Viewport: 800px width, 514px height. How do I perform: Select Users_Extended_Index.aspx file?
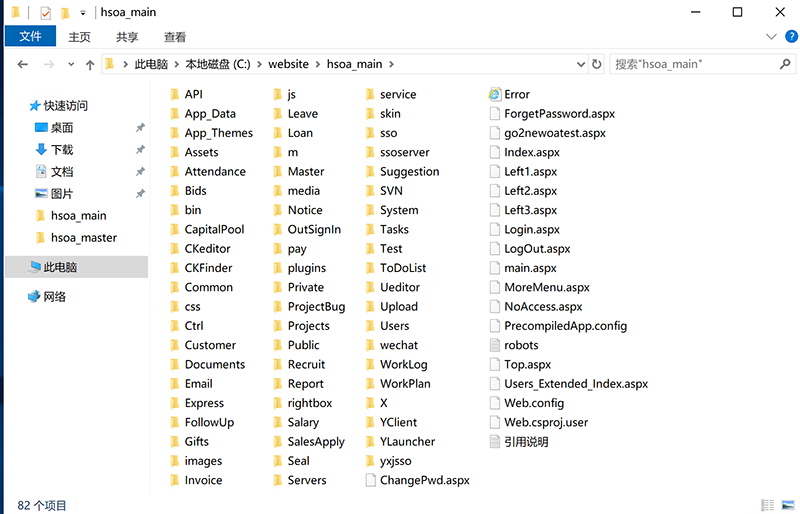pyautogui.click(x=569, y=384)
